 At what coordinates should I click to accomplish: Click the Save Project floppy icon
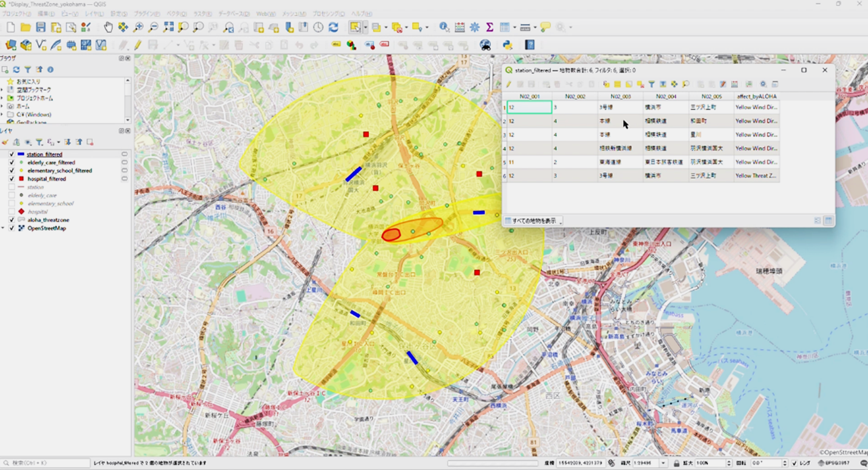(x=41, y=27)
